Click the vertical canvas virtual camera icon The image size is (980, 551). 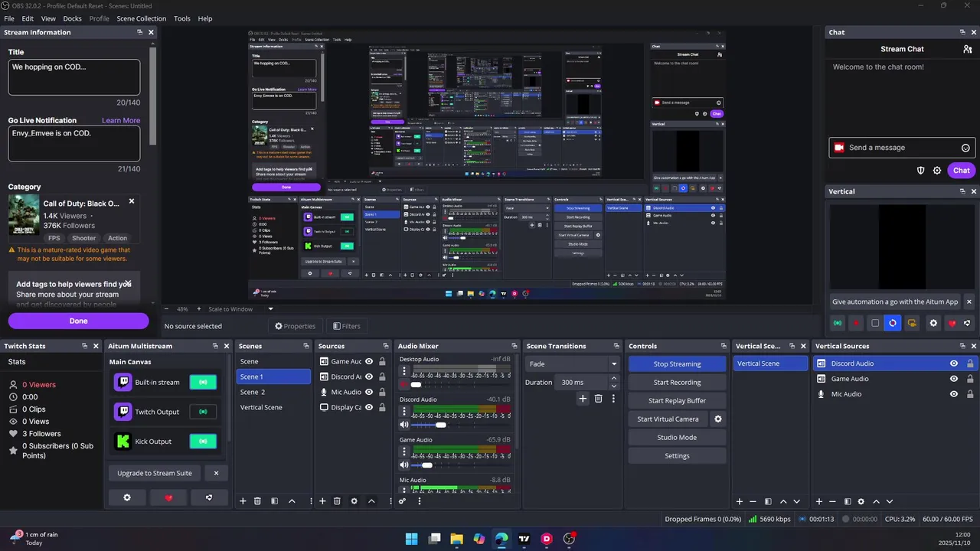click(912, 323)
